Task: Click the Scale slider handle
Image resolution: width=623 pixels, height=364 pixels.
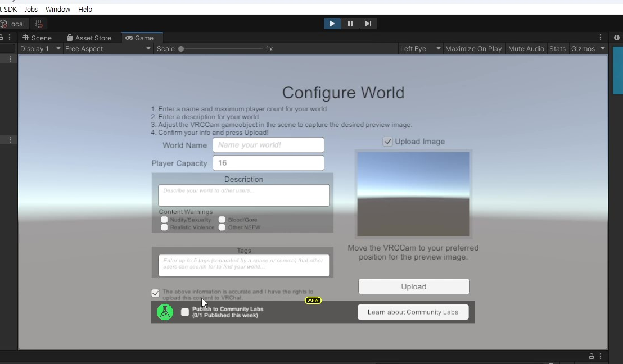Action: (x=181, y=49)
